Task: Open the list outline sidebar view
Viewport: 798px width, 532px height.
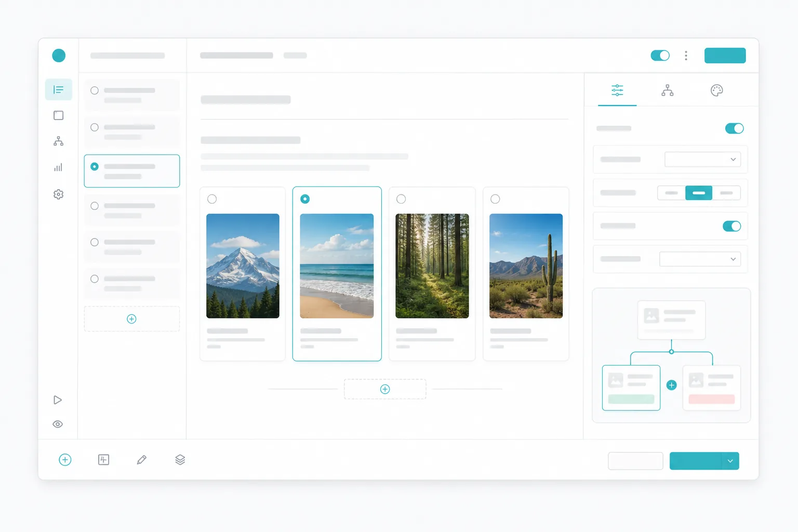Action: coord(59,90)
